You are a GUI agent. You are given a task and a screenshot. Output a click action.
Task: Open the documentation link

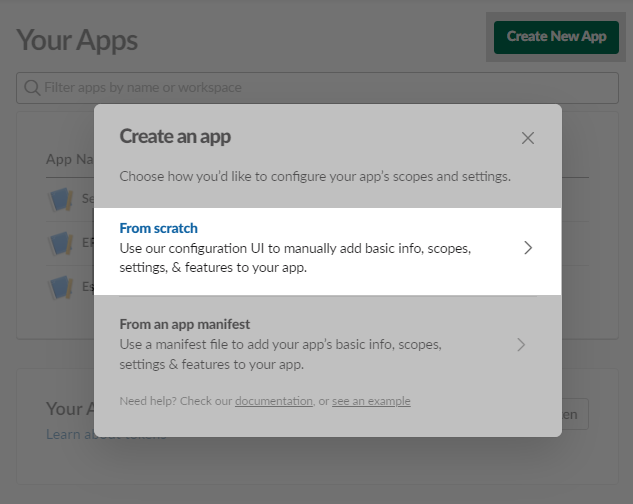pyautogui.click(x=273, y=401)
